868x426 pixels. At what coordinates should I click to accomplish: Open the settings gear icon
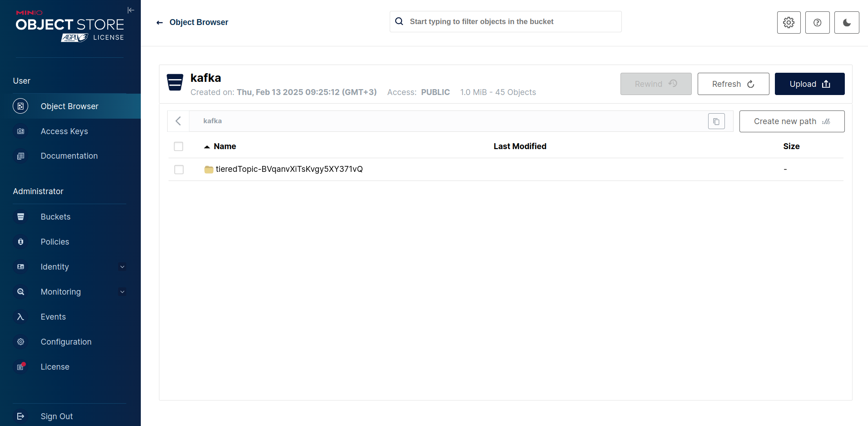pyautogui.click(x=789, y=22)
